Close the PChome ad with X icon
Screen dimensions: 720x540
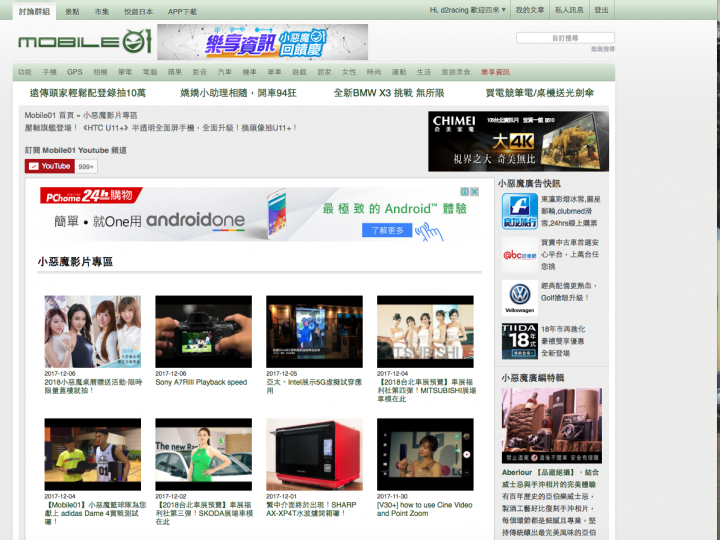point(475,191)
